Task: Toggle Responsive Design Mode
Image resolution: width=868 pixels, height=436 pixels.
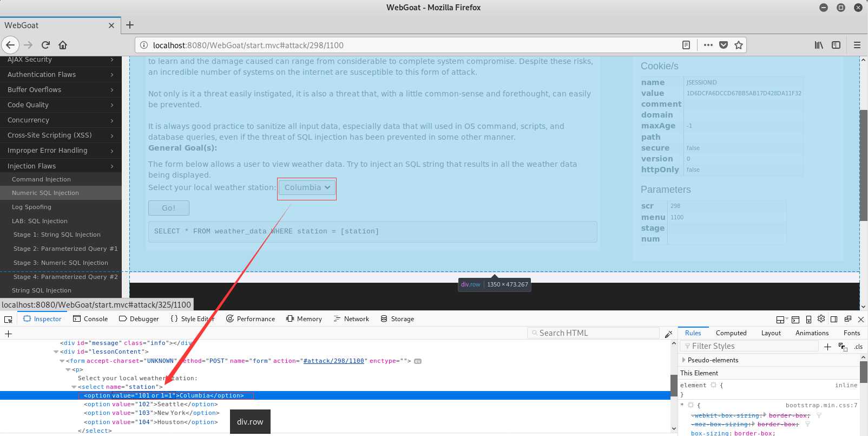Action: tap(808, 319)
